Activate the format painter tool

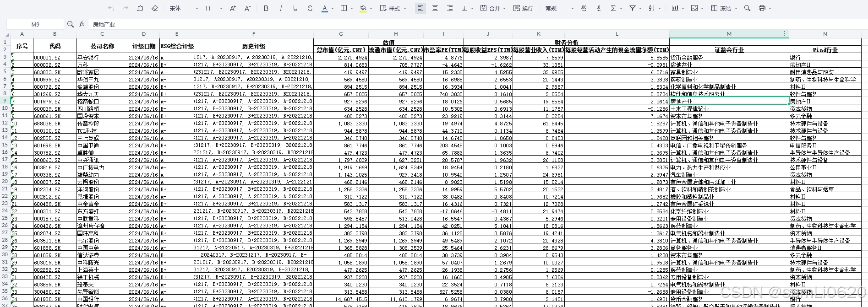(140, 8)
